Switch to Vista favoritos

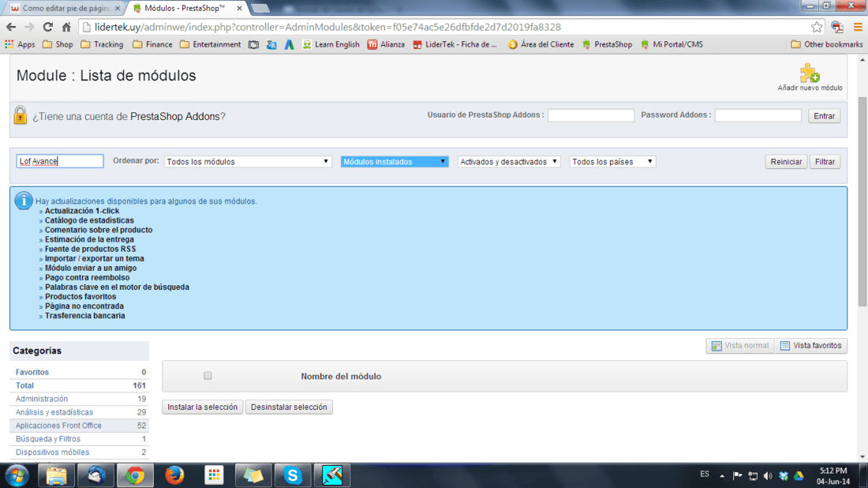811,346
